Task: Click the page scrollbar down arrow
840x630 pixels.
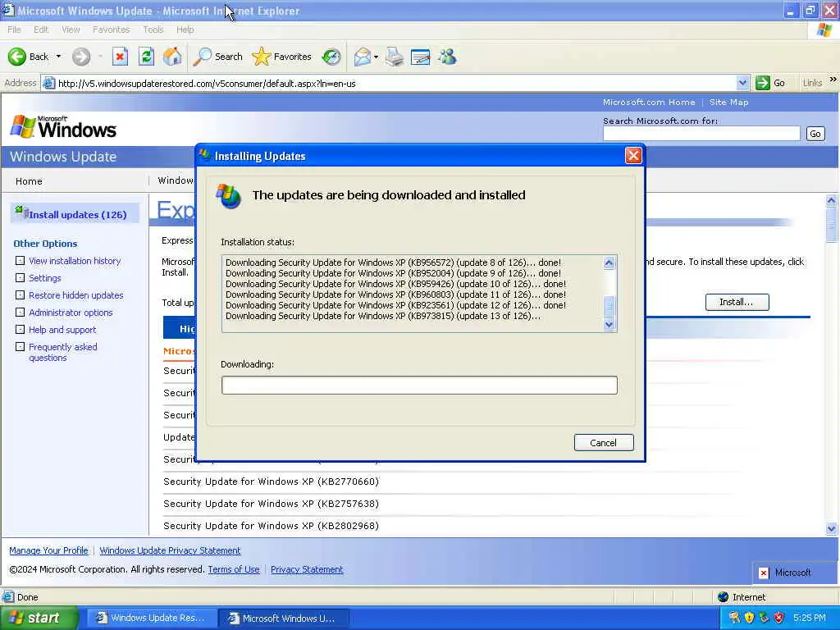Action: coord(832,528)
